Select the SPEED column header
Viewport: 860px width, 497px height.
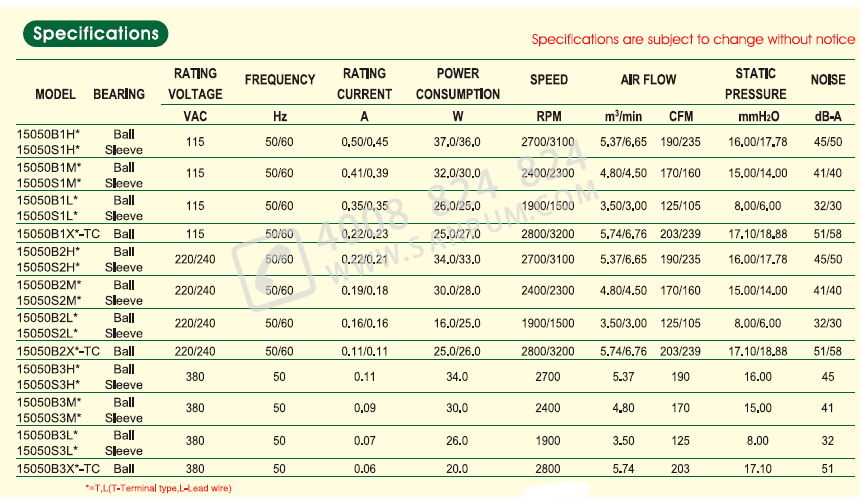pyautogui.click(x=549, y=79)
